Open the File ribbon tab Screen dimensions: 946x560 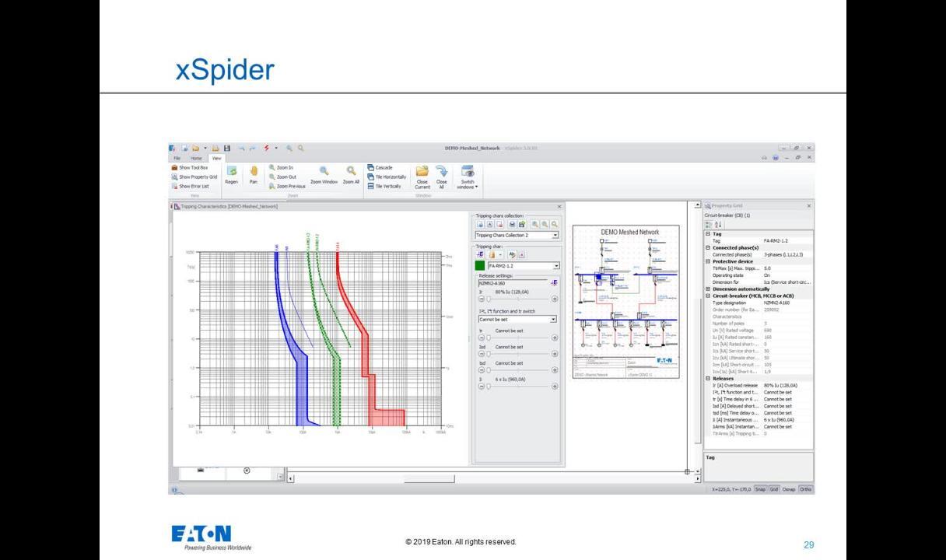pyautogui.click(x=177, y=157)
